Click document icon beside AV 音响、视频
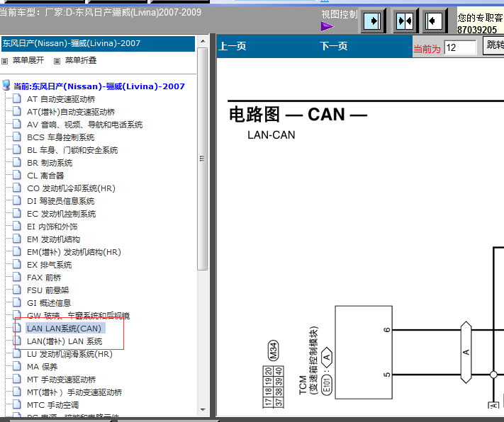The height and width of the screenshot is (422, 504). [17, 124]
